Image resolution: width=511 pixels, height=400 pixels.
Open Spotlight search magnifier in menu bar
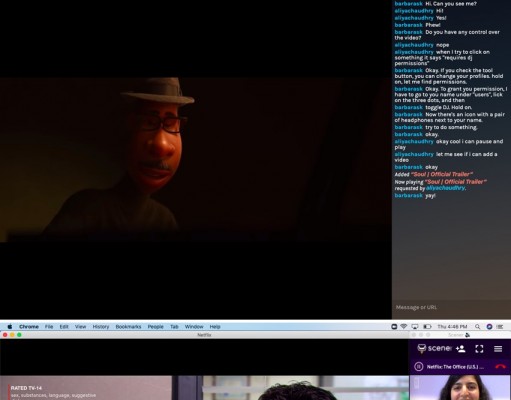tap(478, 327)
